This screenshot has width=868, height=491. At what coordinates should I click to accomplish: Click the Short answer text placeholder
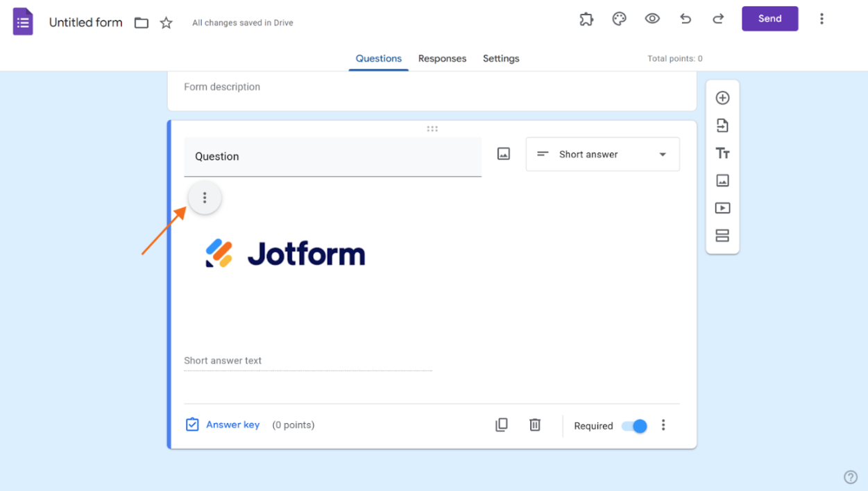223,361
